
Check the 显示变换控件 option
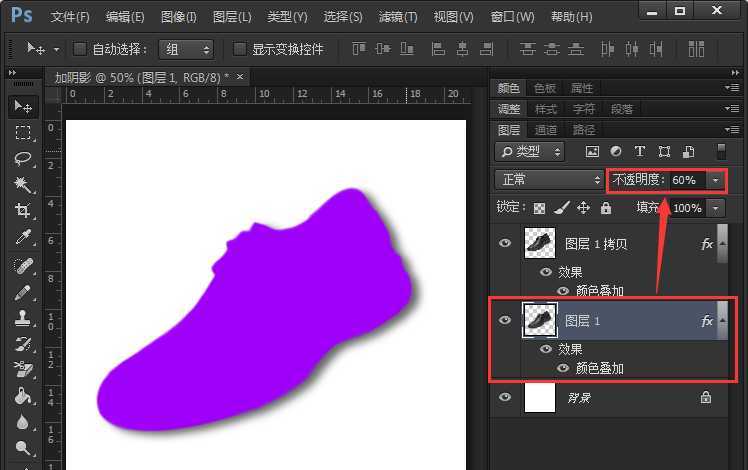(x=239, y=49)
